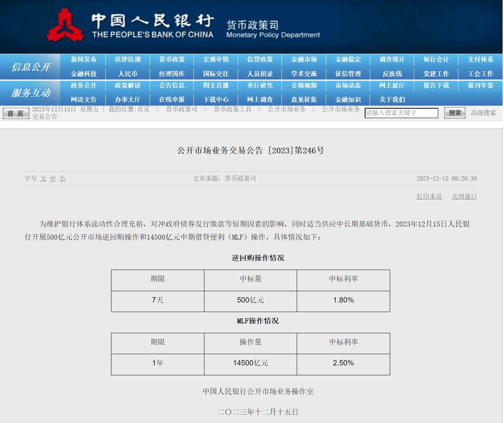Viewport: 504px width, 423px height.
Task: Open 高级搜索 advanced search link
Action: point(483,113)
